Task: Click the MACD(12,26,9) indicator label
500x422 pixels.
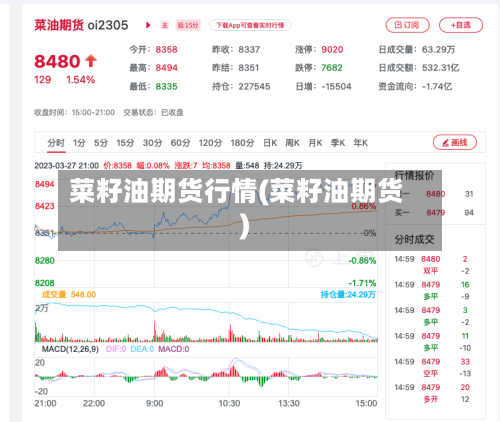Action: (x=70, y=349)
